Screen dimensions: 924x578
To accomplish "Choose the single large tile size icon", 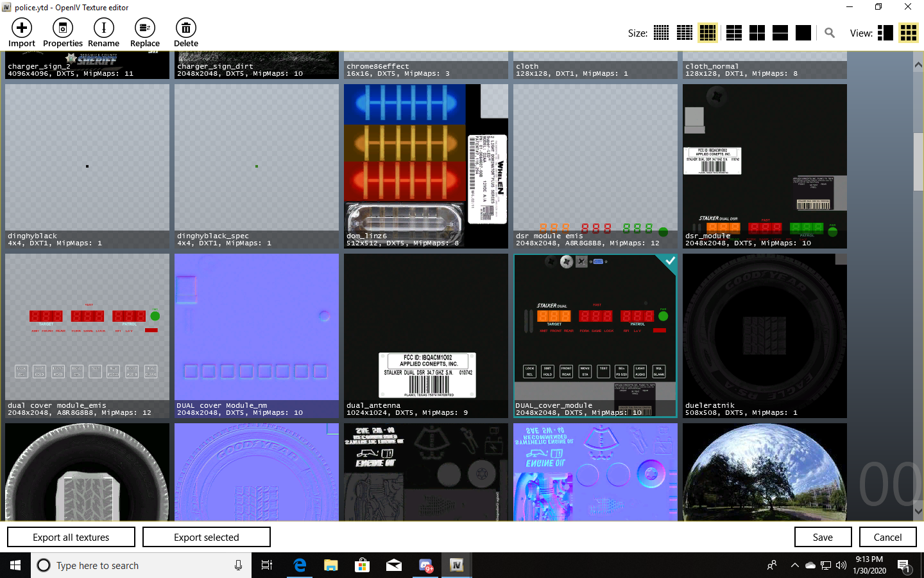I will pos(803,33).
